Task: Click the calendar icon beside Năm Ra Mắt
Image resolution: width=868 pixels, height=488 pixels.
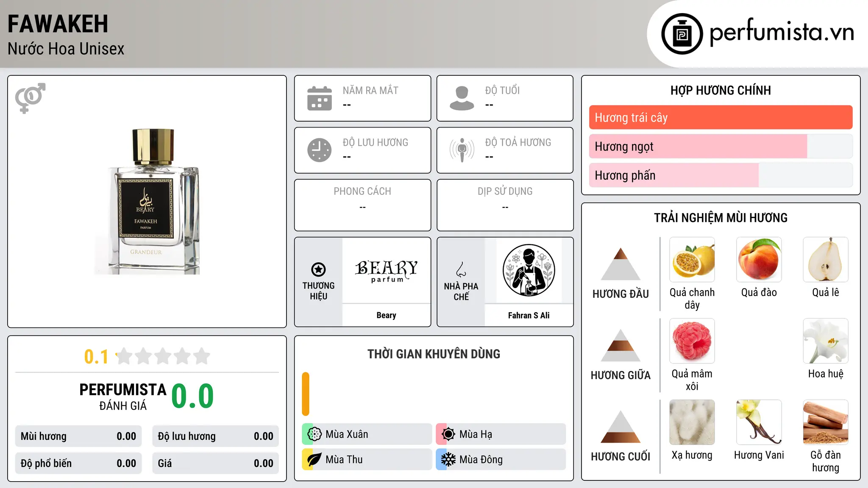Action: pos(320,98)
